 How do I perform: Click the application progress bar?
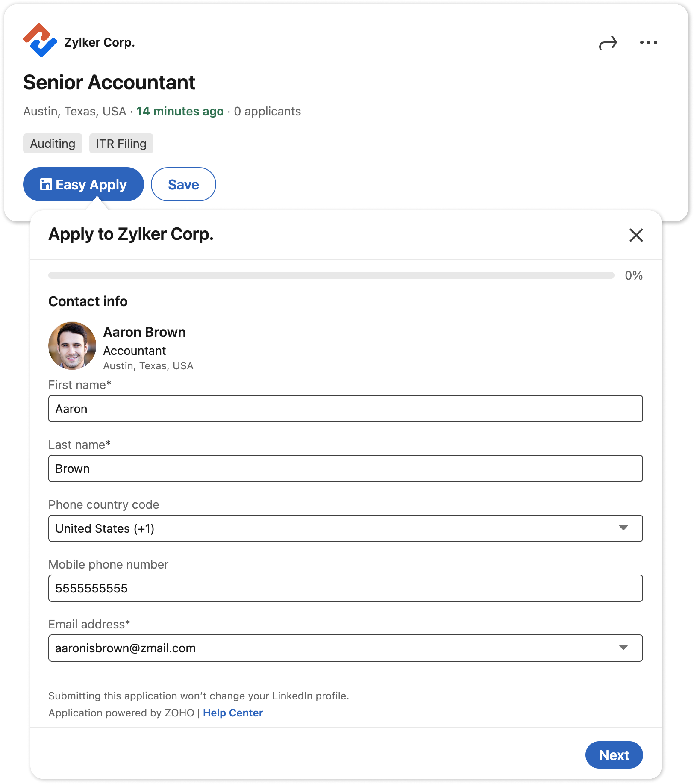point(331,275)
